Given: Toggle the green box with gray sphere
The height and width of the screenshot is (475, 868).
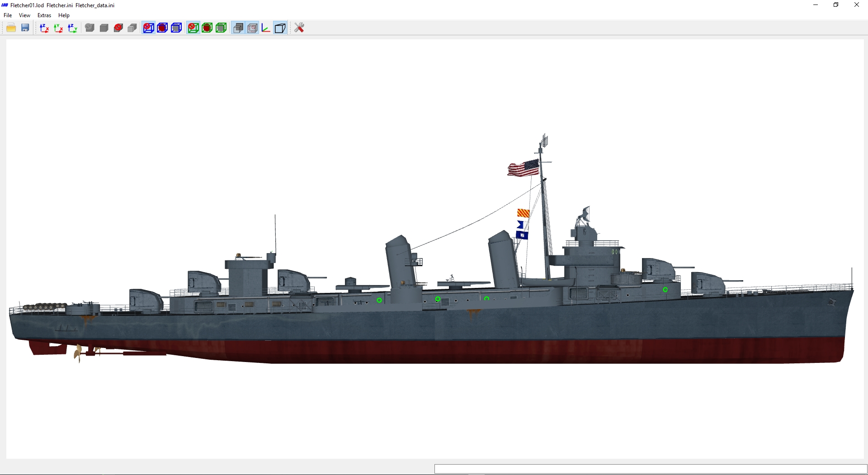Looking at the screenshot, I should pyautogui.click(x=221, y=28).
